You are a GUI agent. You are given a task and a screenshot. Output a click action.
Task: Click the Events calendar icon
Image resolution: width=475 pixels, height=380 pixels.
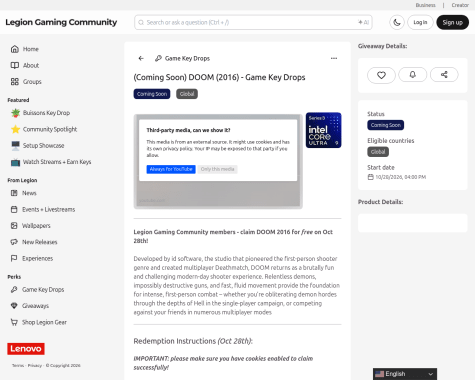(x=14, y=209)
